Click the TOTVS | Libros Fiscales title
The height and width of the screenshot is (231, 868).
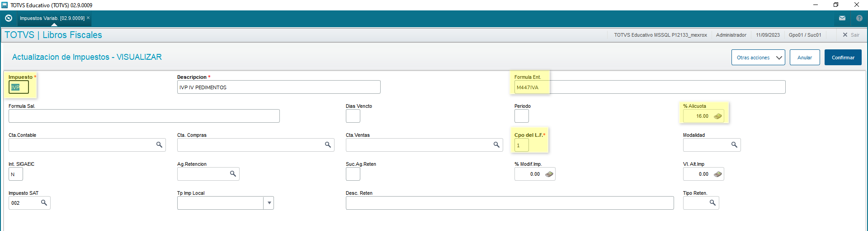pos(53,35)
